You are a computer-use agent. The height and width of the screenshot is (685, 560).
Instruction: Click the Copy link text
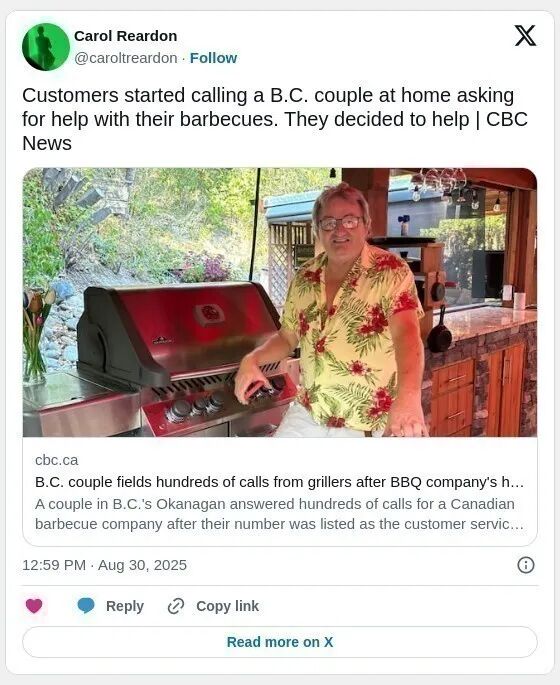[228, 606]
